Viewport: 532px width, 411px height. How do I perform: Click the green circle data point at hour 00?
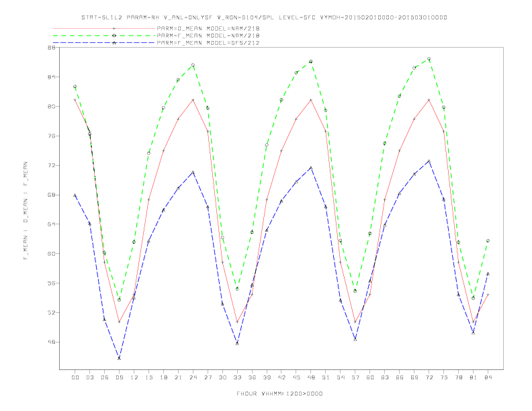tap(75, 87)
